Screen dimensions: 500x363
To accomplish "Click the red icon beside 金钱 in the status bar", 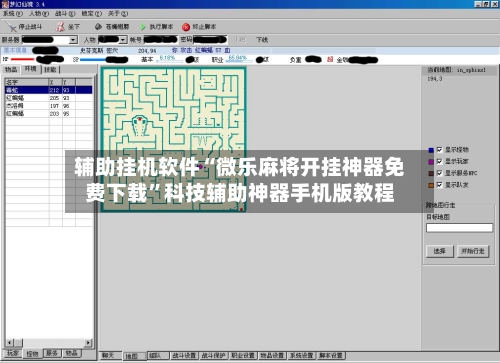I will [x=330, y=59].
